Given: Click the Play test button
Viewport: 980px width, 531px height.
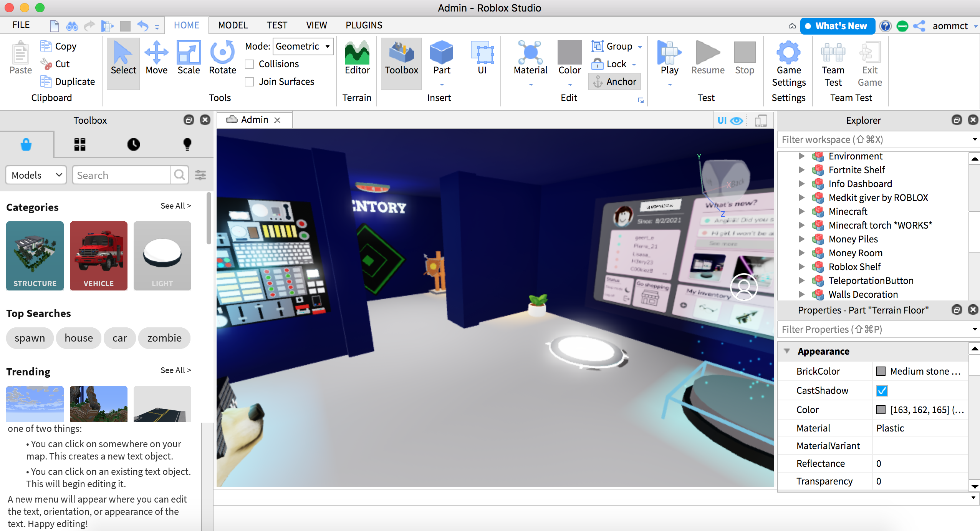Looking at the screenshot, I should pyautogui.click(x=669, y=58).
